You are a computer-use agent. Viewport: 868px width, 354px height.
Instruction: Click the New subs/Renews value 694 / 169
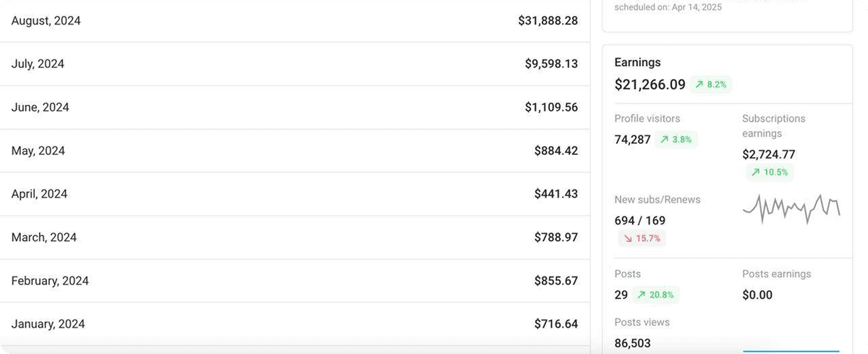(639, 221)
